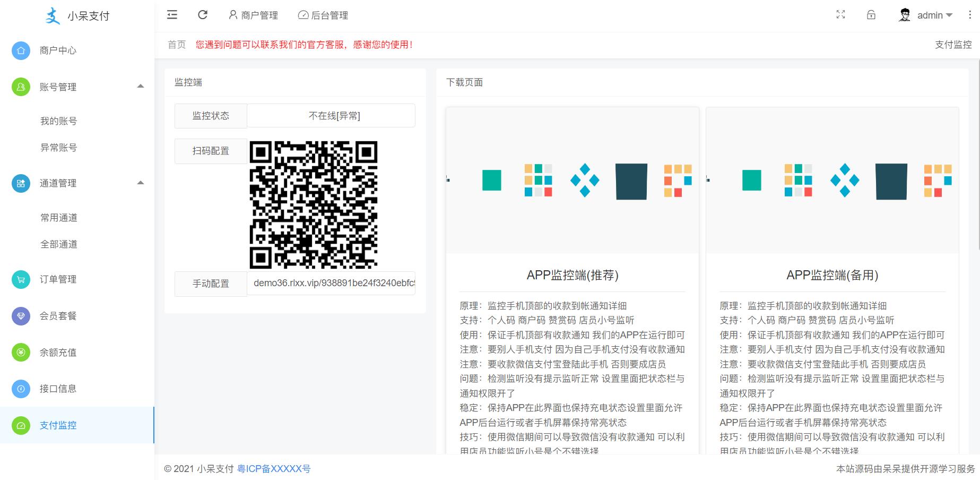
Task: Click the APP监控端(推荐) title
Action: click(573, 275)
